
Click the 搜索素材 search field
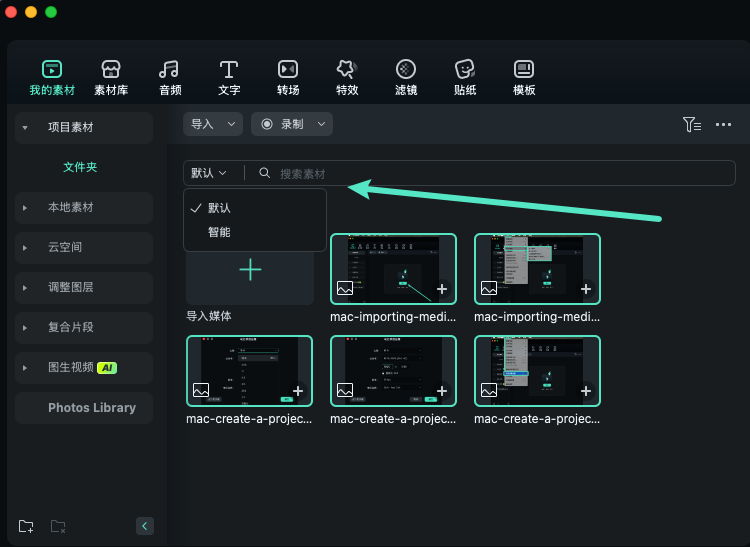pos(490,173)
